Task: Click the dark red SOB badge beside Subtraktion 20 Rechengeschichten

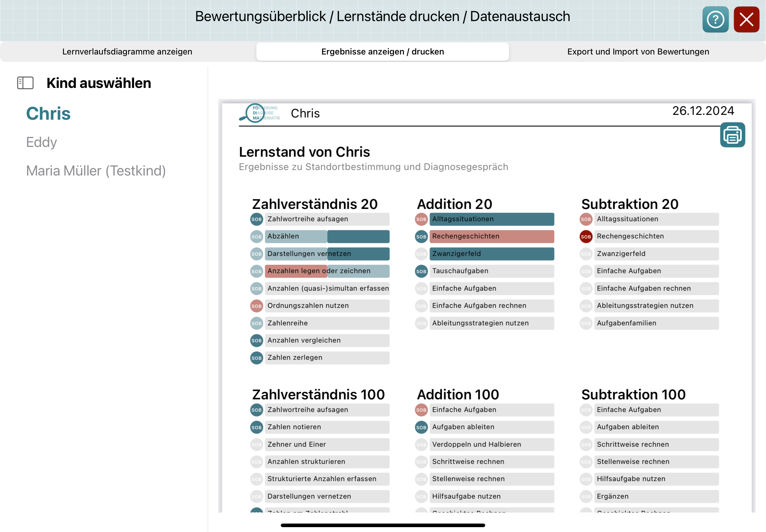Action: tap(585, 237)
